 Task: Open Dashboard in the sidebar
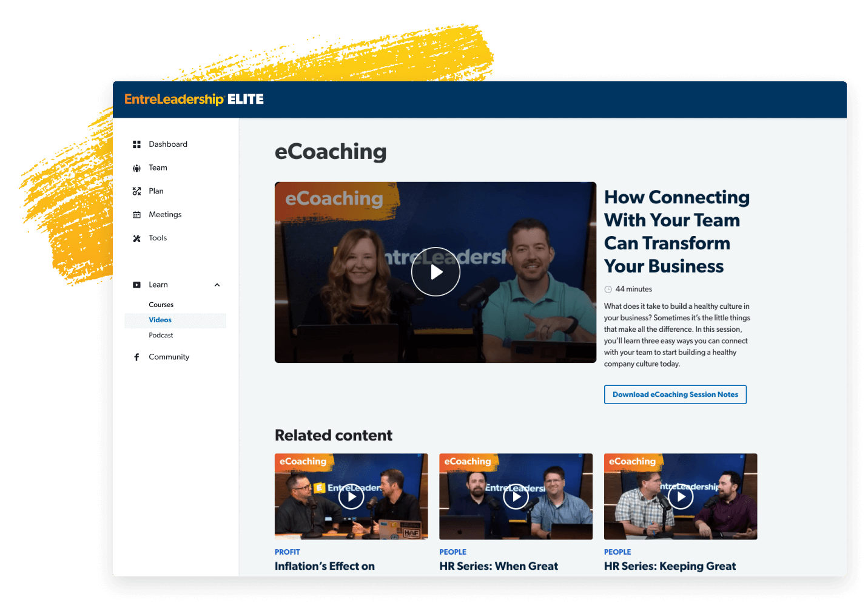tap(168, 144)
